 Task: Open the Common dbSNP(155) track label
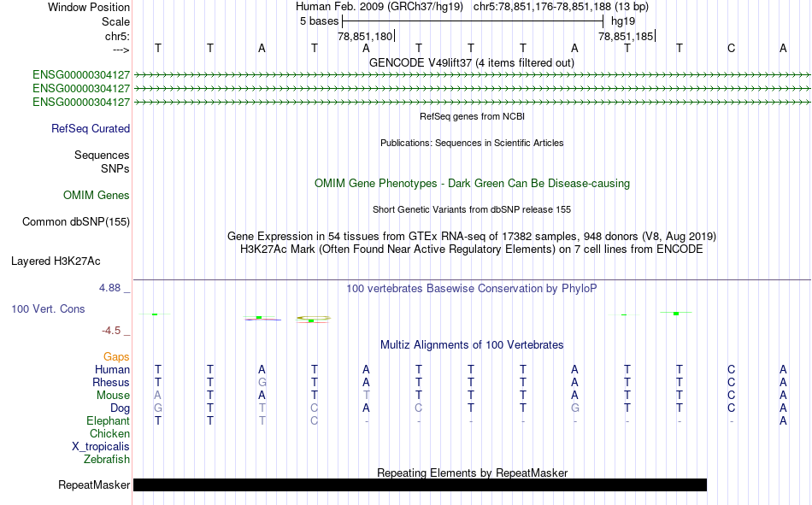tap(75, 221)
